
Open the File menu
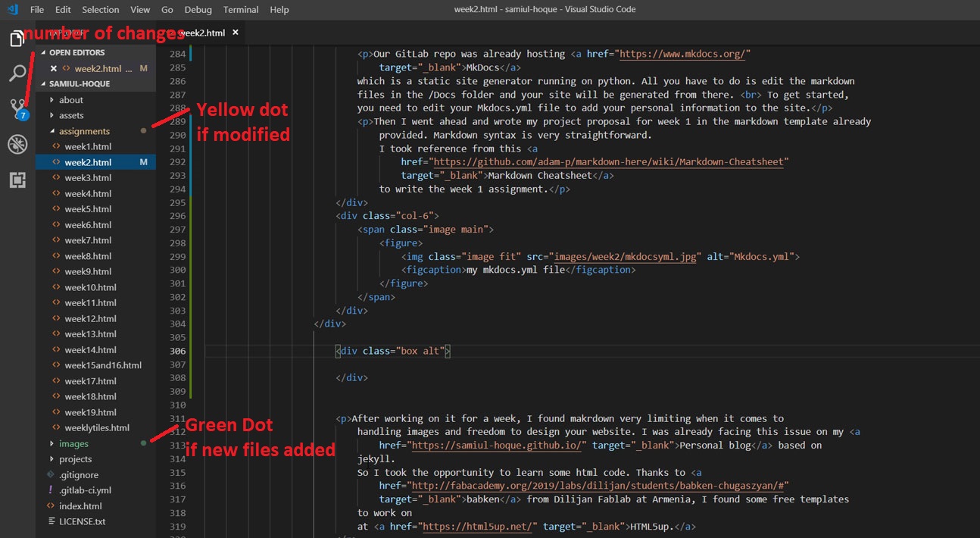(x=37, y=10)
